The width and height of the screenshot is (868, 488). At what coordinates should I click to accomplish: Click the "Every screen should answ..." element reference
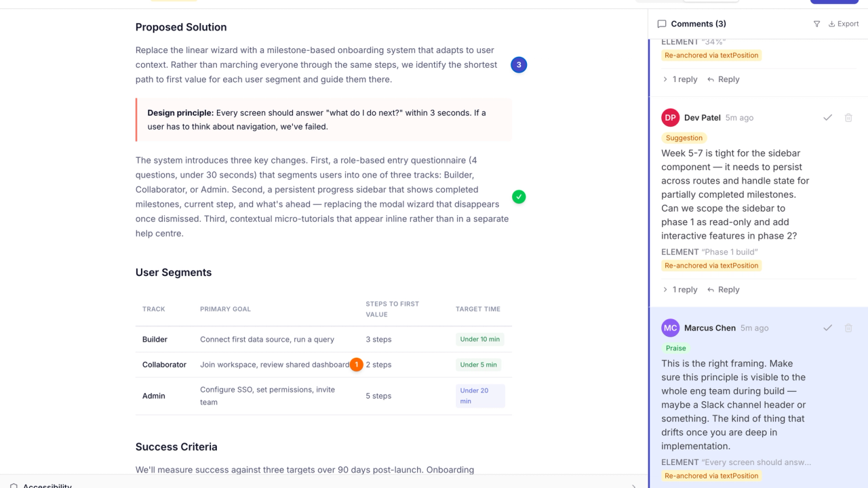point(756,462)
